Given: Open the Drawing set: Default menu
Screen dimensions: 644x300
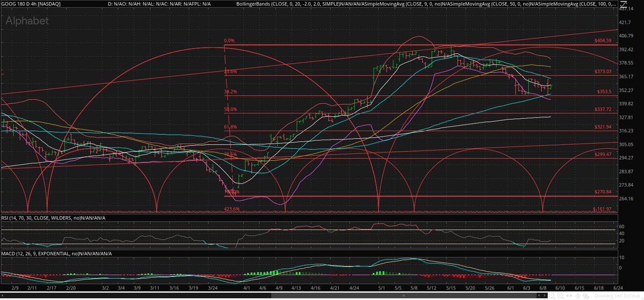Looking at the screenshot, I should [617, 296].
